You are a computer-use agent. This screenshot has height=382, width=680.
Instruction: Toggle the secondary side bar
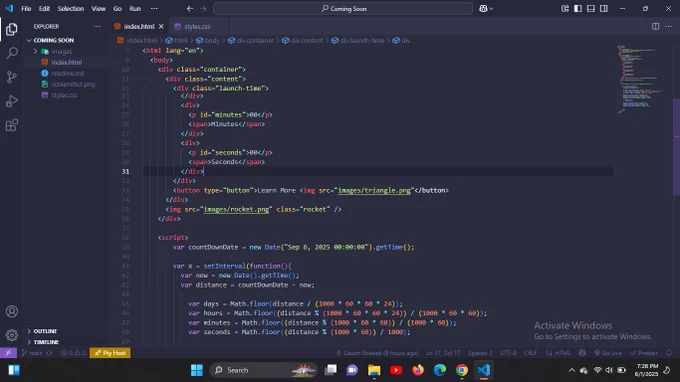[x=604, y=8]
